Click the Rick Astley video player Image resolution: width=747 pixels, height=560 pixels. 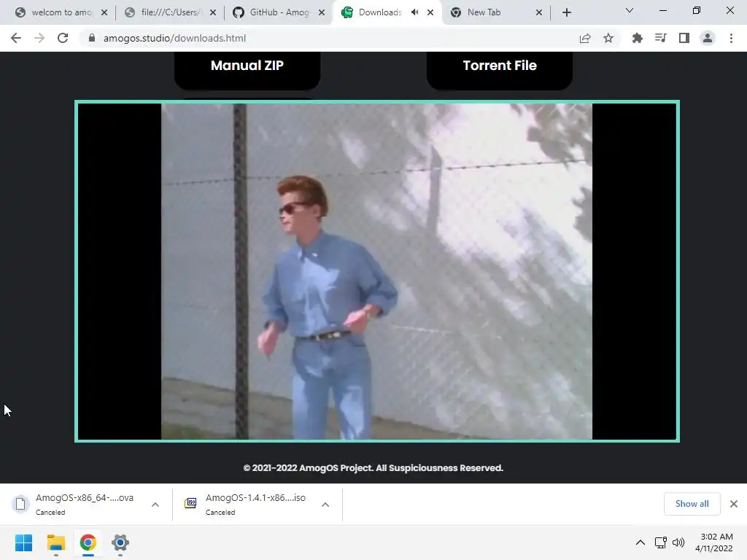pos(377,271)
